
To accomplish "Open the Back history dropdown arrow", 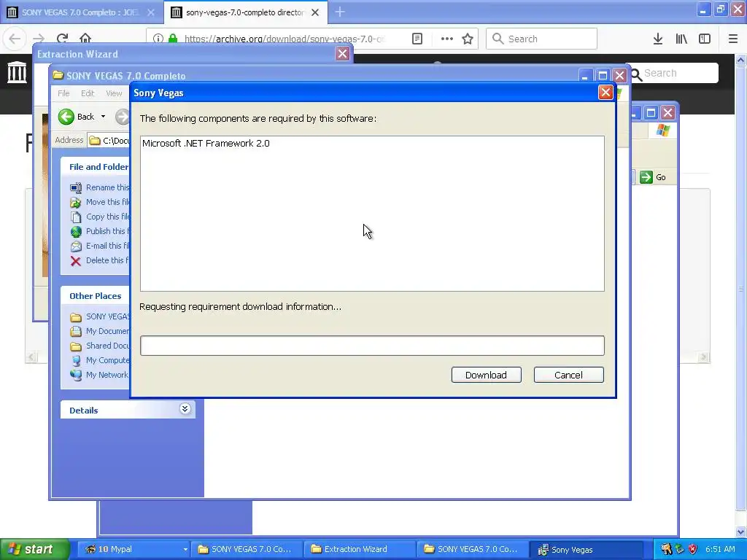I will coord(103,117).
